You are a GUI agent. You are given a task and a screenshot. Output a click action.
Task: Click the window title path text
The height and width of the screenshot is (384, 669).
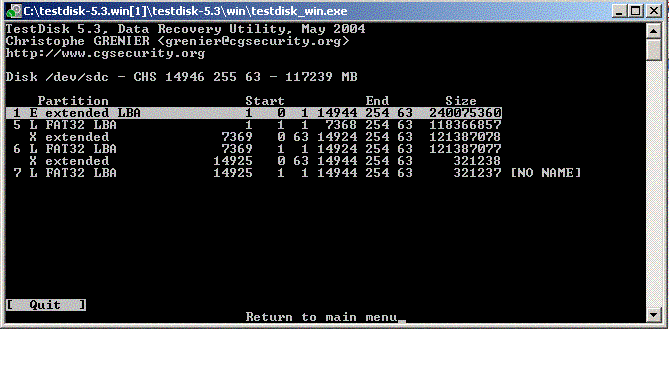(185, 11)
